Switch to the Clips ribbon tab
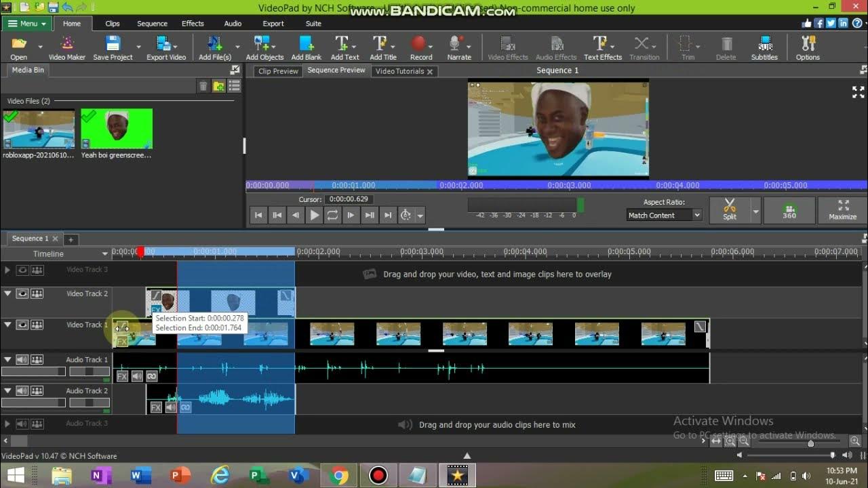This screenshot has width=868, height=488. [113, 23]
